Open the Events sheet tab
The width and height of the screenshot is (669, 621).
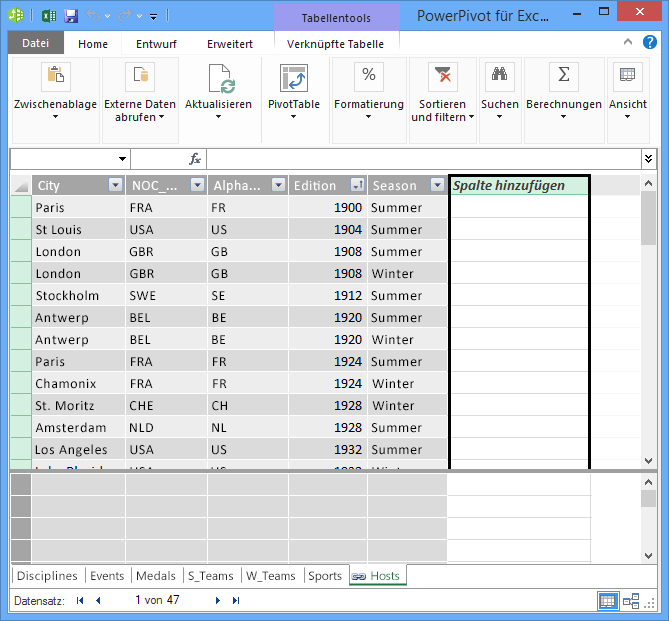pos(107,576)
